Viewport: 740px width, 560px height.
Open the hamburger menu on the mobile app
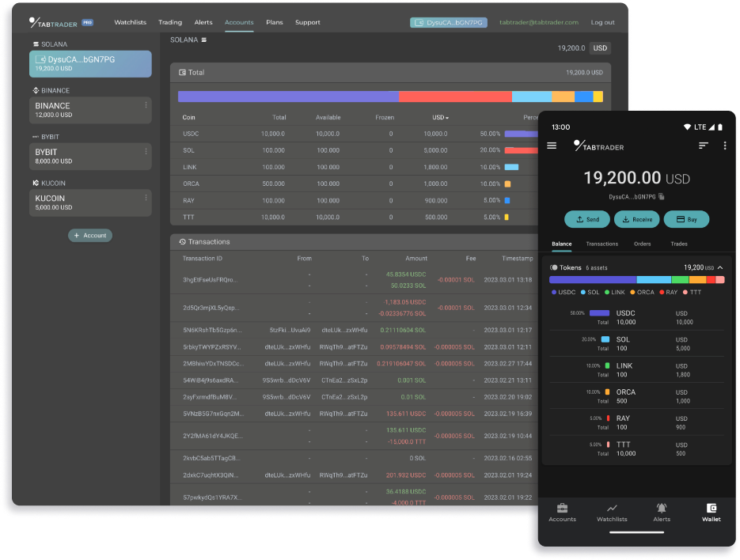552,146
